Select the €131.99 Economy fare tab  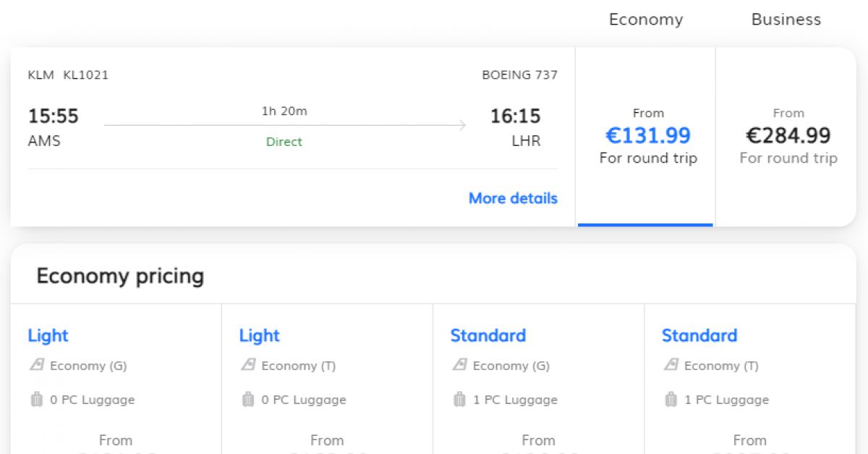pyautogui.click(x=647, y=136)
